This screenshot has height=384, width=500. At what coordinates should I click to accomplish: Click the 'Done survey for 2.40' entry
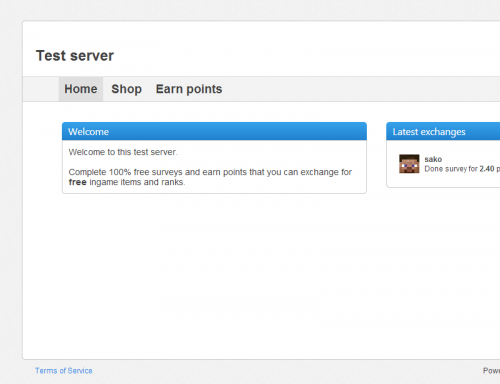pos(462,169)
